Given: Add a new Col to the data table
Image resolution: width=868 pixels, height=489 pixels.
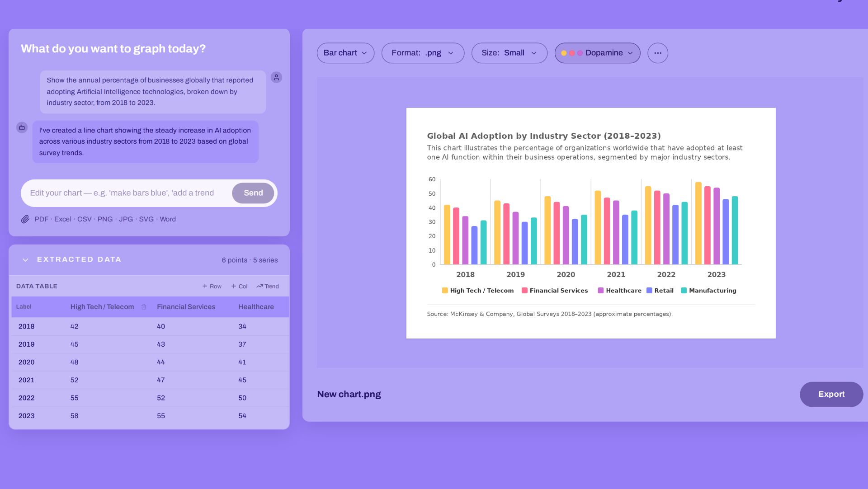Looking at the screenshot, I should [239, 287].
